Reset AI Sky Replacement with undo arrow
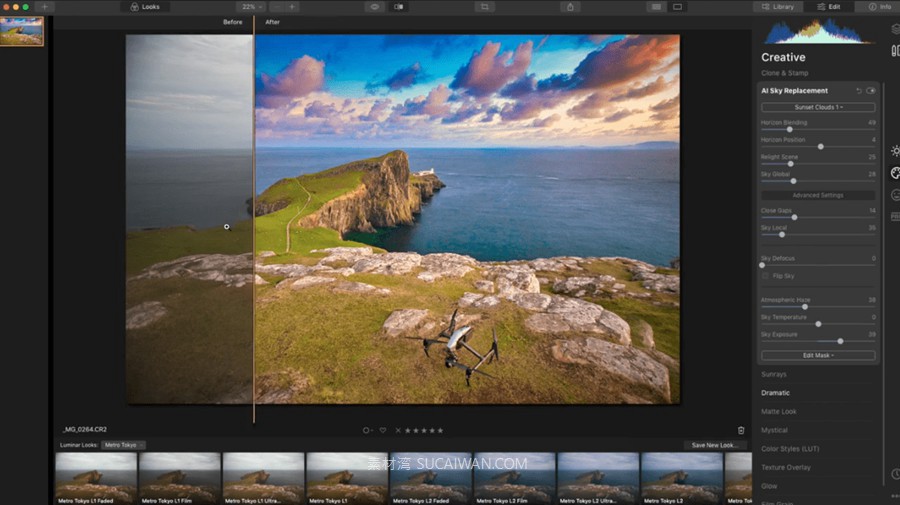900x505 pixels. 859,91
